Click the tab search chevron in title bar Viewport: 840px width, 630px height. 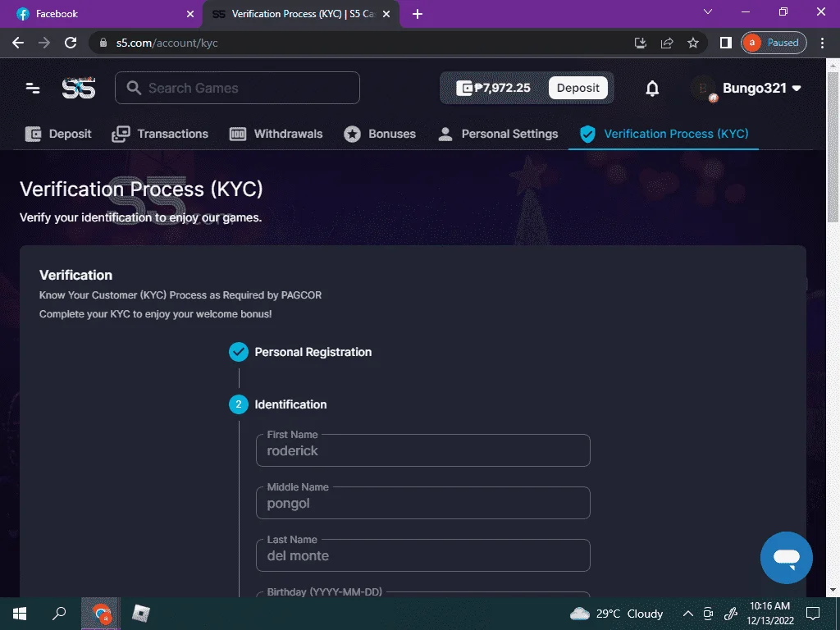point(708,11)
